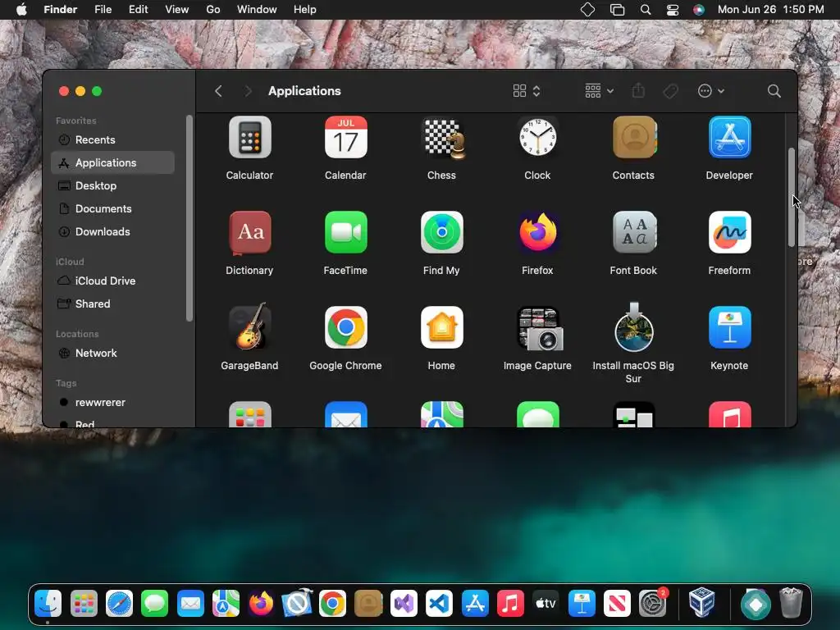Click the Share toolbar icon
Image resolution: width=840 pixels, height=630 pixels.
[638, 90]
